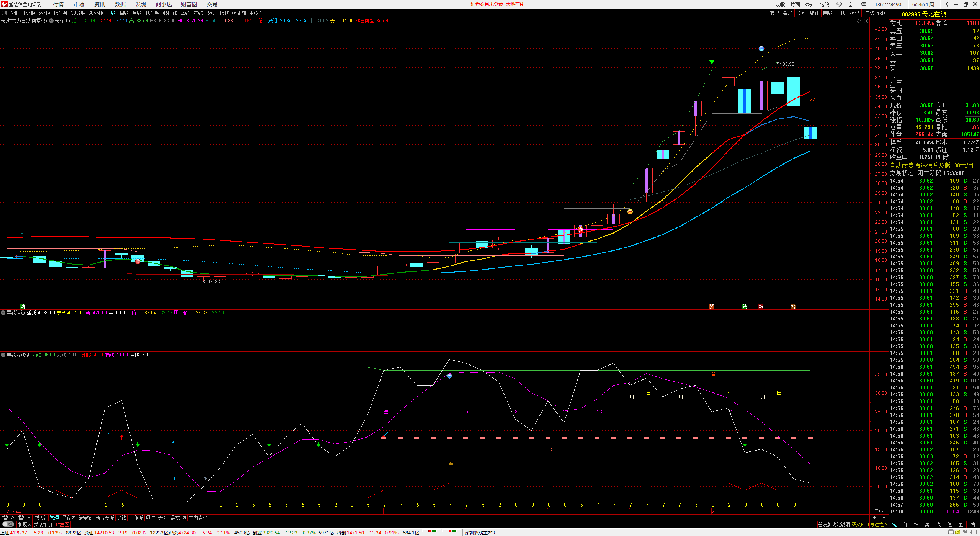This screenshot has width=980, height=536.
Task: Click the plus zoom button below chart
Action: (x=874, y=518)
